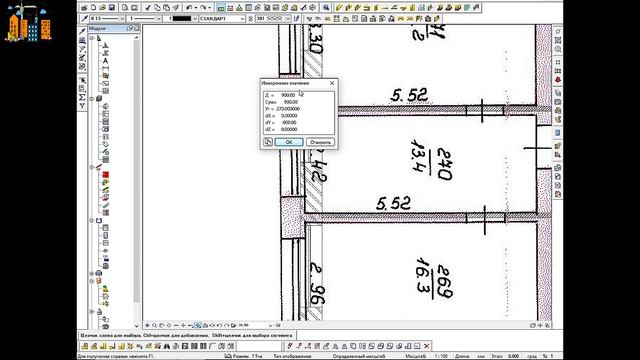The width and height of the screenshot is (640, 360).
Task: Open the hatching 301 dropdown
Action: pyautogui.click(x=288, y=19)
